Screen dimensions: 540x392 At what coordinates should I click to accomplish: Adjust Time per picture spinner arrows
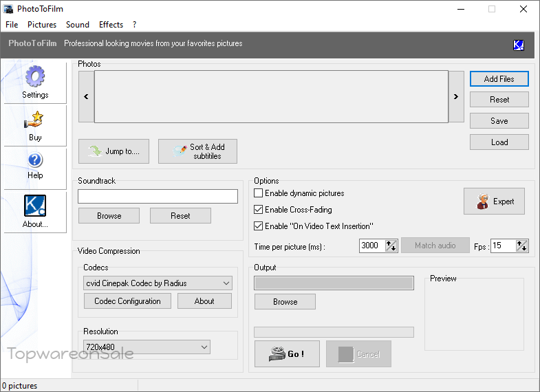click(x=391, y=246)
